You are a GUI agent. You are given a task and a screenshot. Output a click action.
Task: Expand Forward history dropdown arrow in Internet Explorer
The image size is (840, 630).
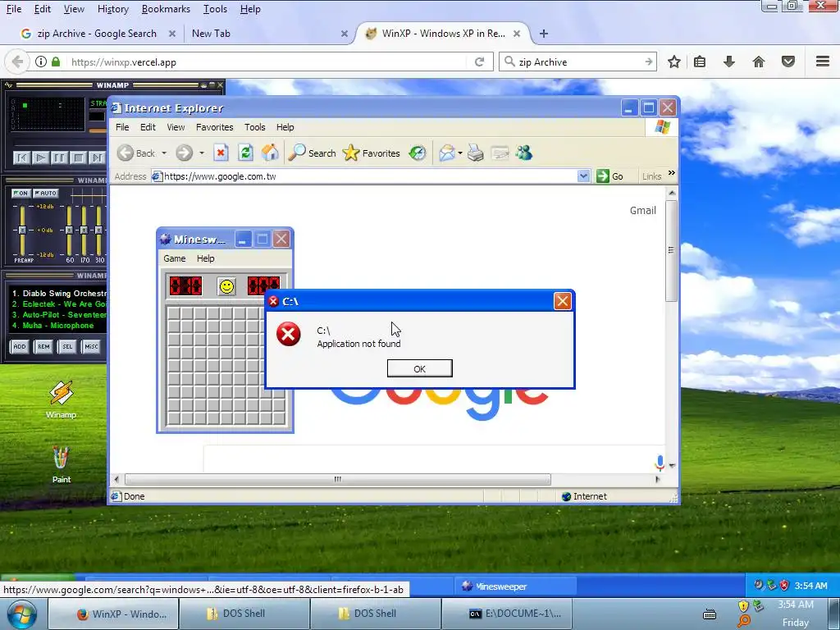pyautogui.click(x=202, y=153)
